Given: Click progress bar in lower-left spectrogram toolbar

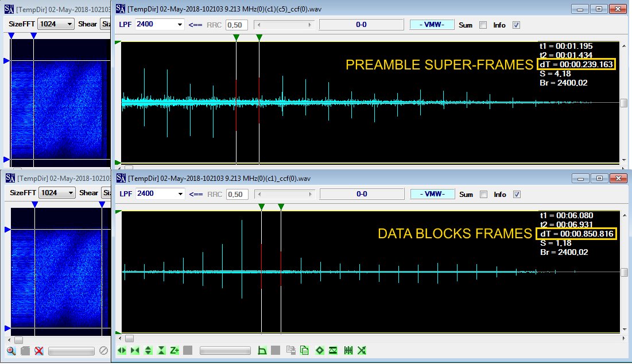Looking at the screenshot, I should pos(71,351).
